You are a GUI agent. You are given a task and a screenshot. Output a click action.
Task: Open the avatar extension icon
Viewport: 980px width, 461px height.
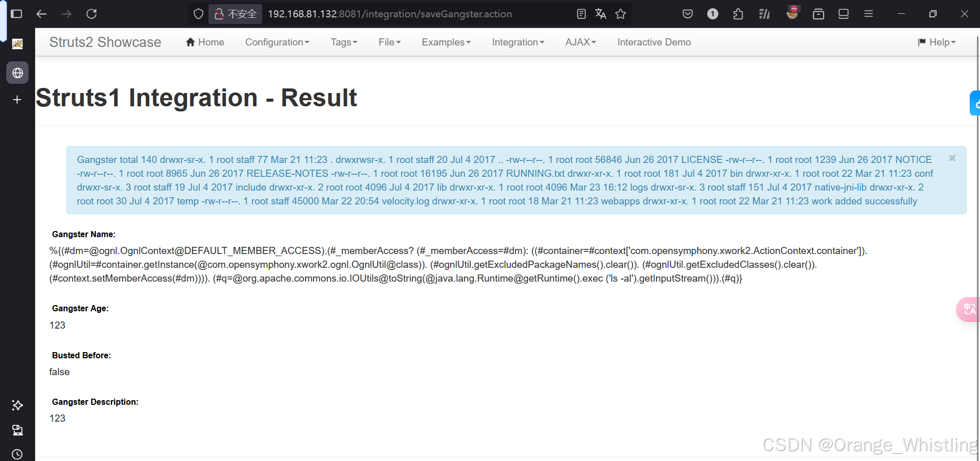[x=792, y=13]
